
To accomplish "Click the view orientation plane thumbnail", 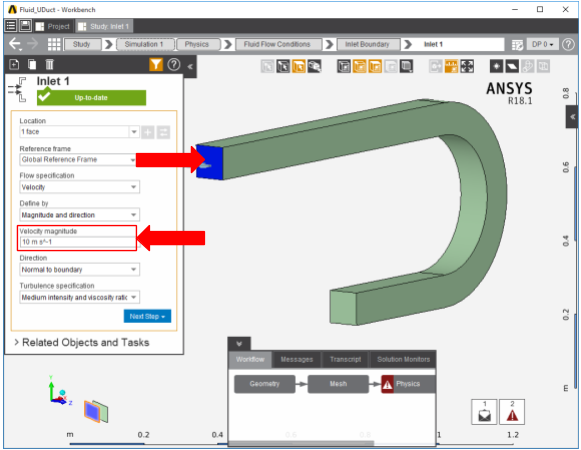I will [x=96, y=411].
